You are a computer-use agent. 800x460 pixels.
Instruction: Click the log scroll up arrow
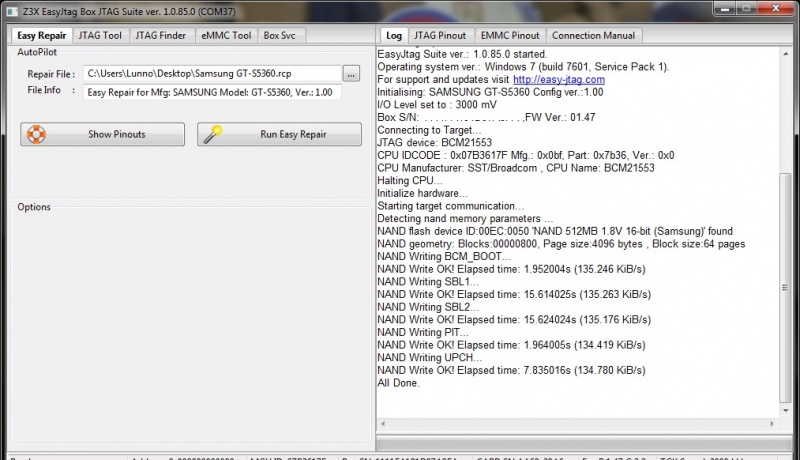786,54
